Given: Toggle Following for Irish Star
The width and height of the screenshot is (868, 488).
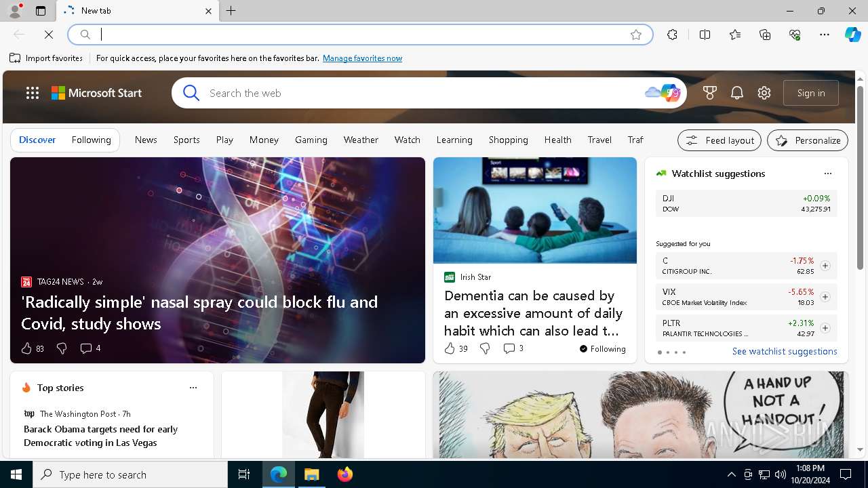Looking at the screenshot, I should 602,348.
